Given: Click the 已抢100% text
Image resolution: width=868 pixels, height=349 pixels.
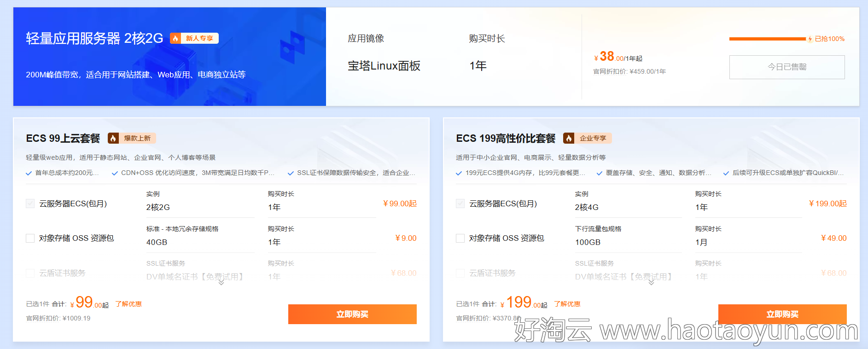Looking at the screenshot, I should click(x=830, y=39).
